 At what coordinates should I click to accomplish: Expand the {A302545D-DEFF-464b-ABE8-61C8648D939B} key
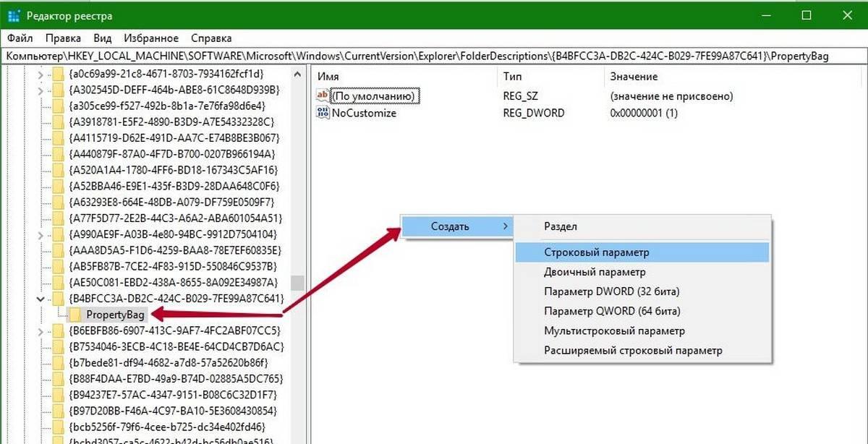click(40, 90)
